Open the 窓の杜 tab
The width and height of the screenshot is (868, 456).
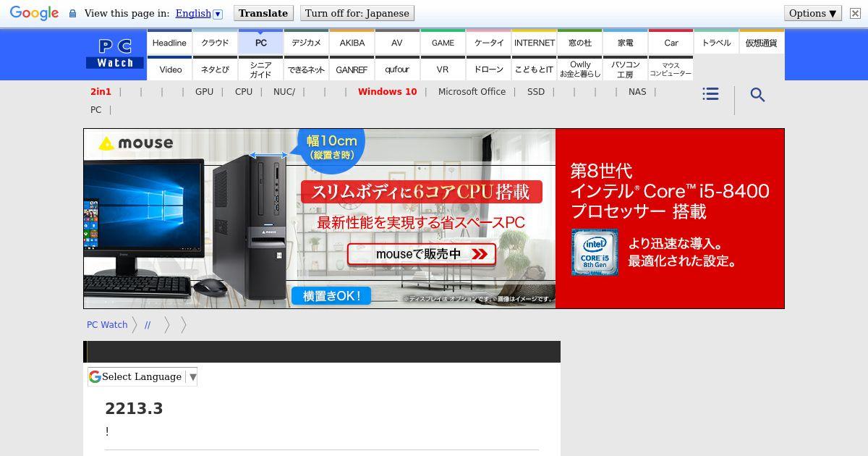click(x=579, y=43)
